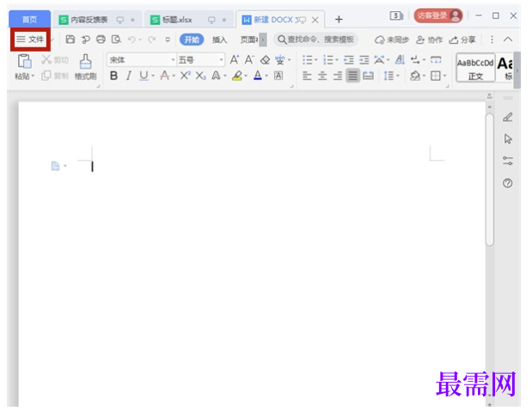The height and width of the screenshot is (411, 532).
Task: Insert a numbered list
Action: coord(328,60)
